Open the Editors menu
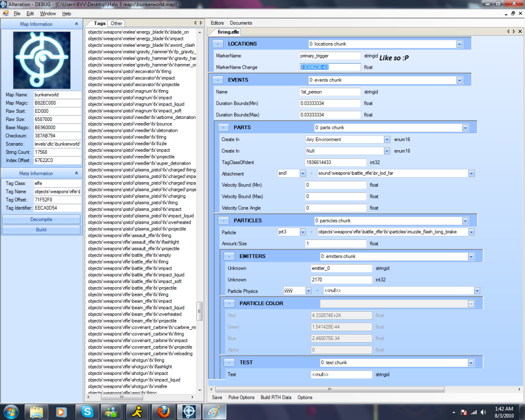The height and width of the screenshot is (420, 525). tap(217, 23)
